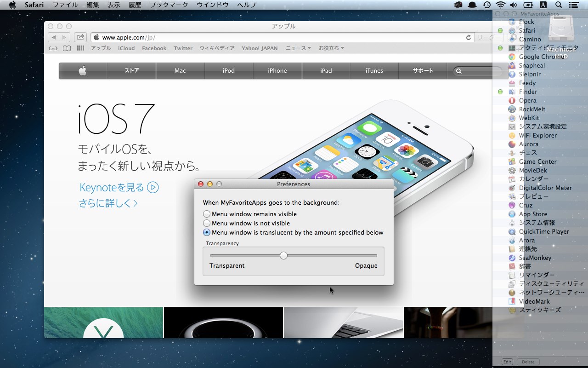Screen dimensions: 588x368
Task: Expand the ニュース bookmarks folder
Action: 298,48
